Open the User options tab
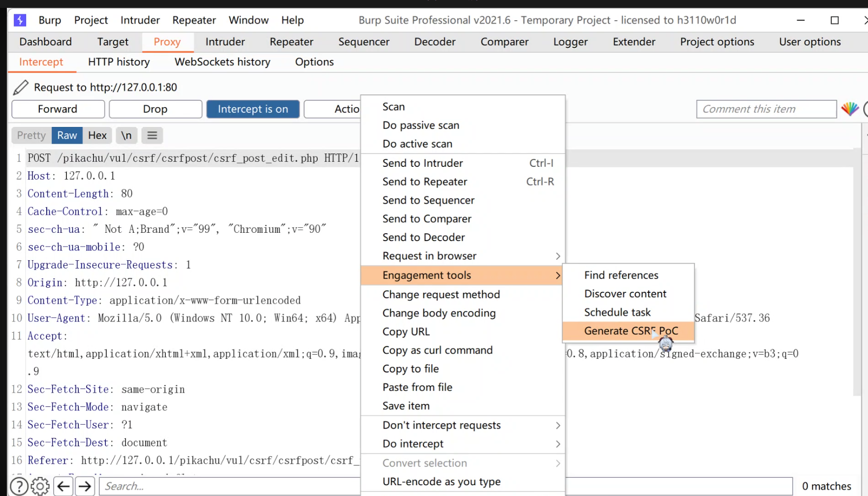The width and height of the screenshot is (868, 496). (x=810, y=42)
